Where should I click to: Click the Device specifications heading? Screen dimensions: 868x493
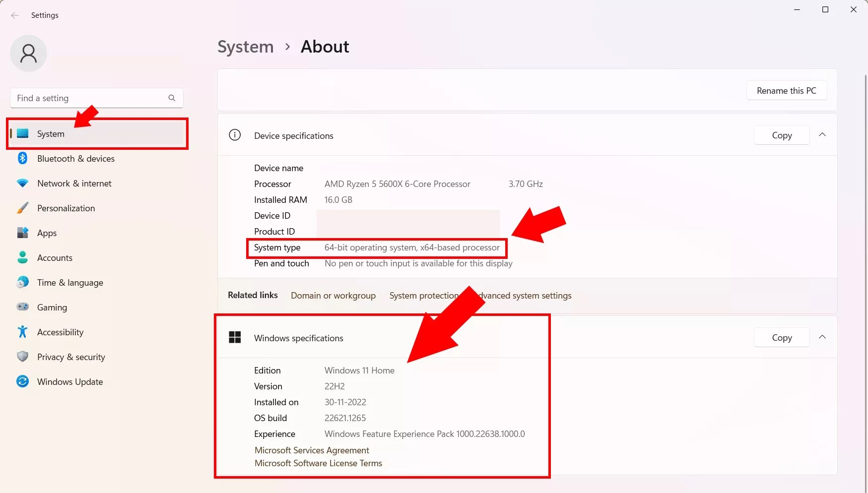click(293, 136)
